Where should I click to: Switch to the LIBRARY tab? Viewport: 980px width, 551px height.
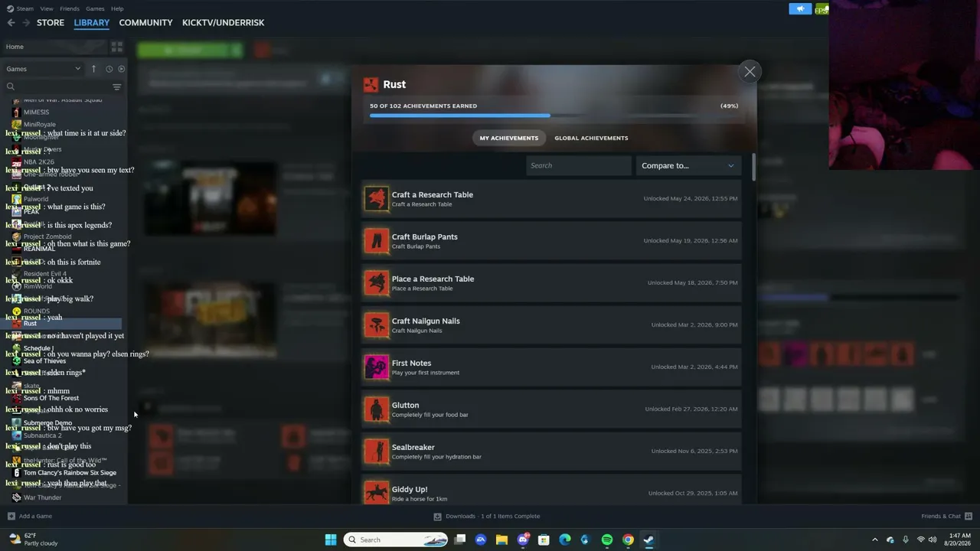[x=92, y=23]
